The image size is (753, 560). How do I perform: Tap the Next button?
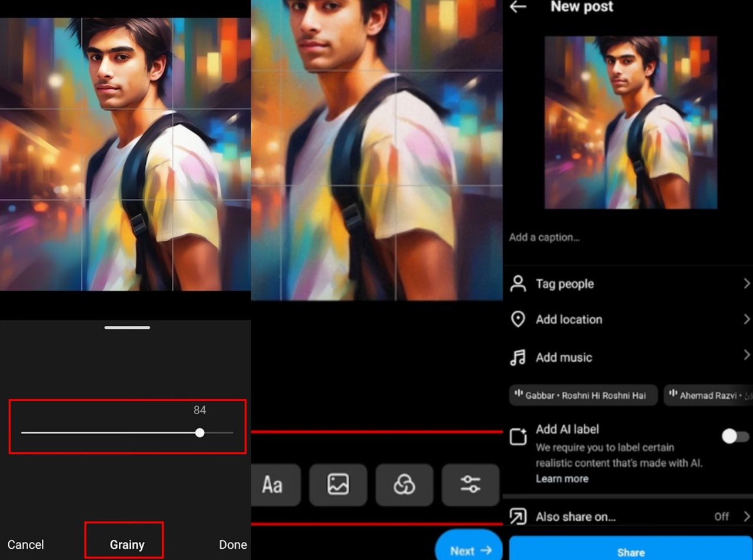click(469, 549)
